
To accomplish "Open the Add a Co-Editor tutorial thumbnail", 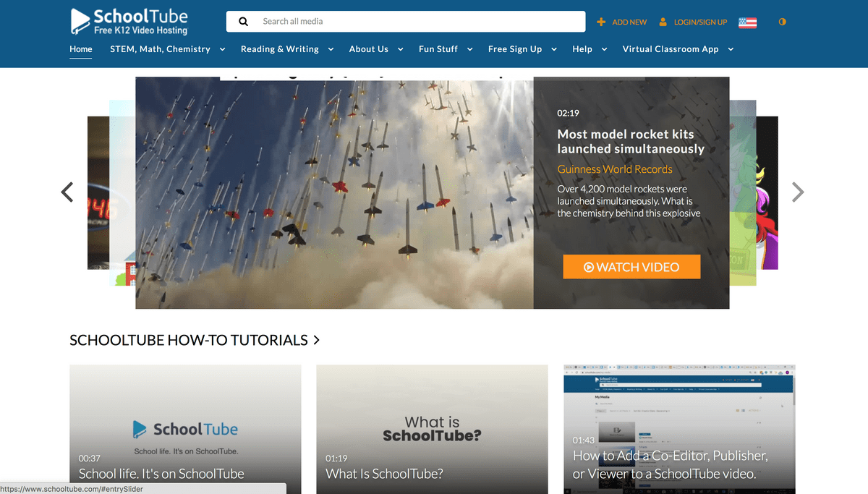I will point(679,429).
